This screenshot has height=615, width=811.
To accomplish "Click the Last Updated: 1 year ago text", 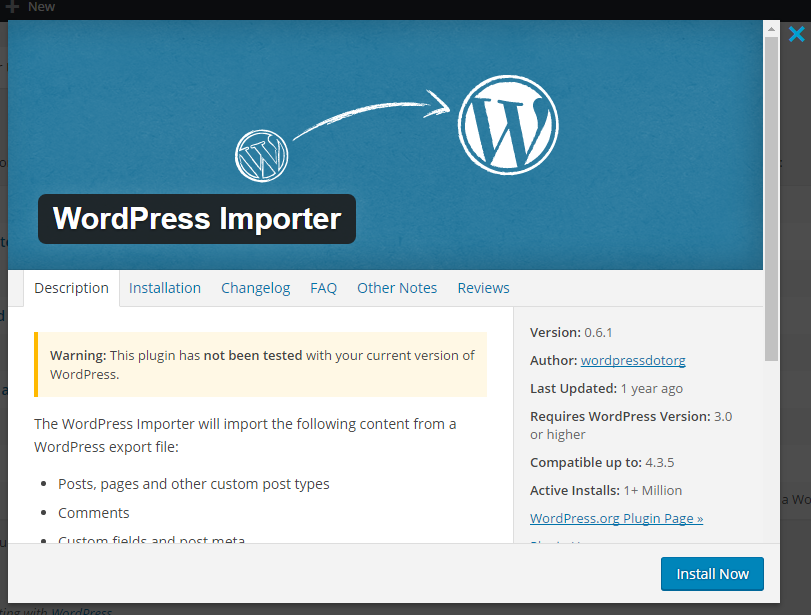I will (x=606, y=388).
